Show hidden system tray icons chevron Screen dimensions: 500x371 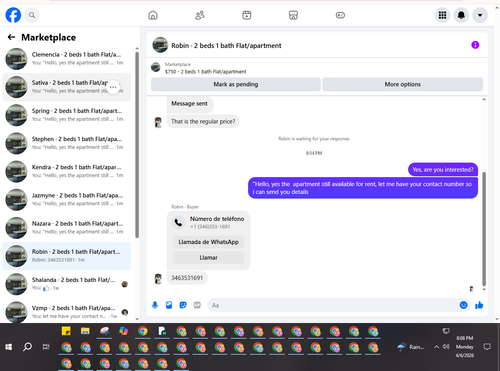[436, 347]
